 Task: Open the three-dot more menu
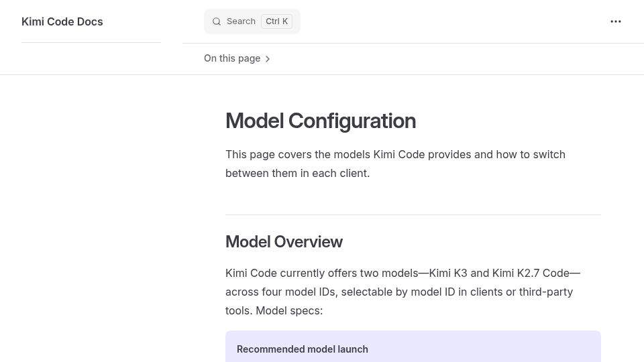coord(616,21)
